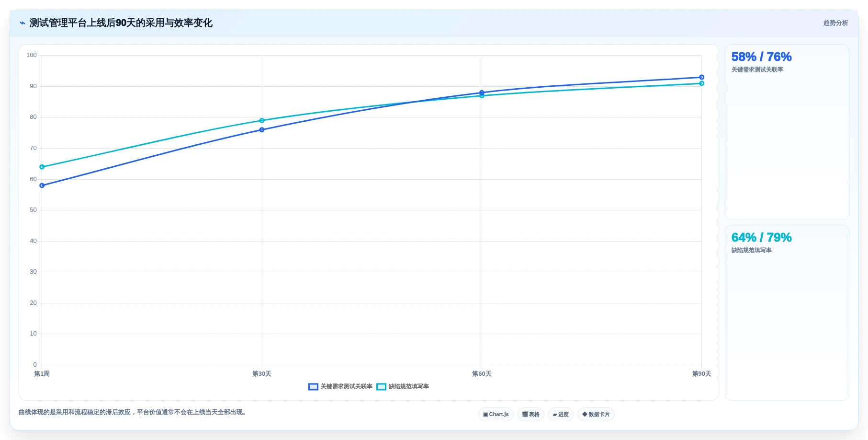868x440 pixels.
Task: Select the 表格 tag chip
Action: pos(531,415)
